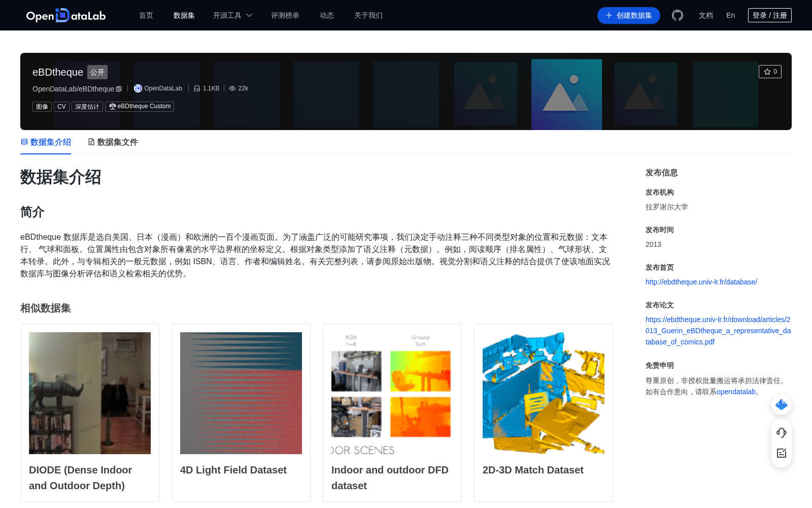The height and width of the screenshot is (508, 812).
Task: Click the 创建数据集 button
Action: [629, 15]
